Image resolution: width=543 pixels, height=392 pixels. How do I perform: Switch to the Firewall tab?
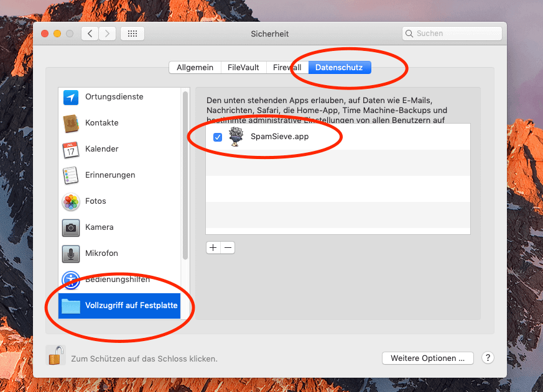[287, 68]
